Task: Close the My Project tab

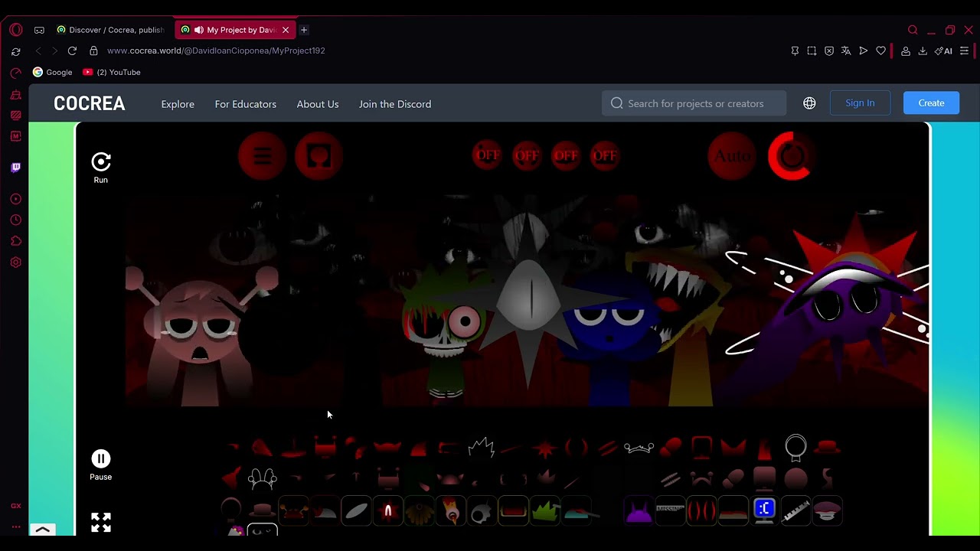Action: point(286,30)
